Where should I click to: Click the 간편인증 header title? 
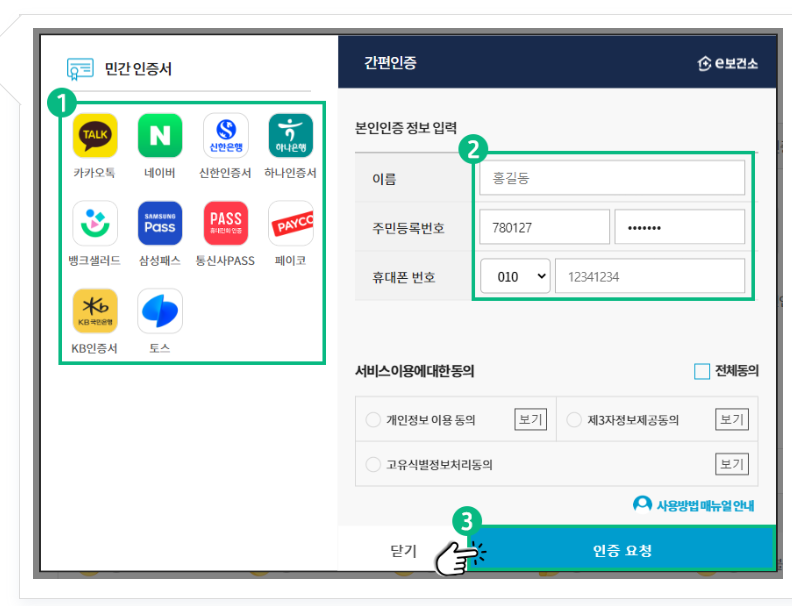[x=390, y=63]
